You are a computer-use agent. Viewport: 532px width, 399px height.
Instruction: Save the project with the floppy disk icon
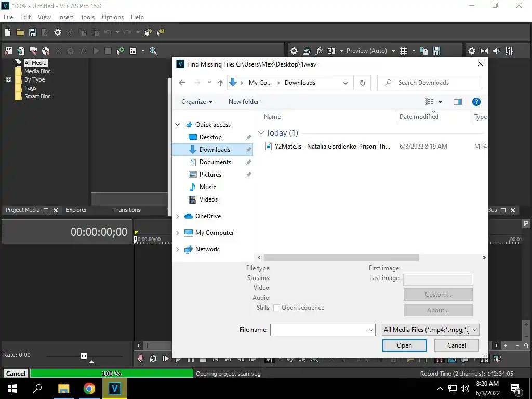(x=33, y=32)
